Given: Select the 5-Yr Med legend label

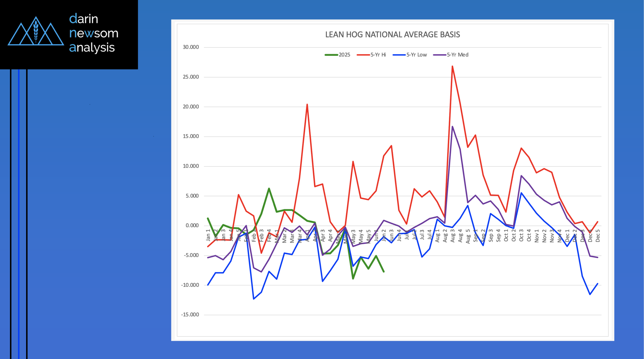Looking at the screenshot, I should [x=458, y=55].
